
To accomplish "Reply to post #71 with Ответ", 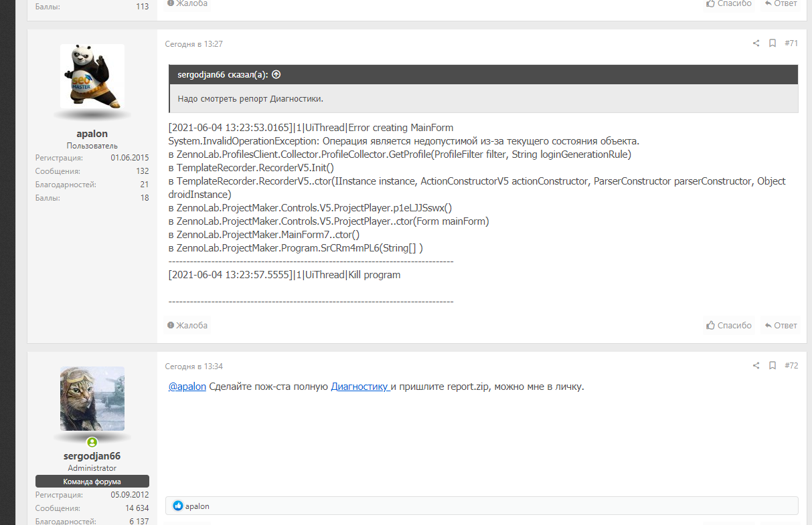I will pyautogui.click(x=781, y=326).
